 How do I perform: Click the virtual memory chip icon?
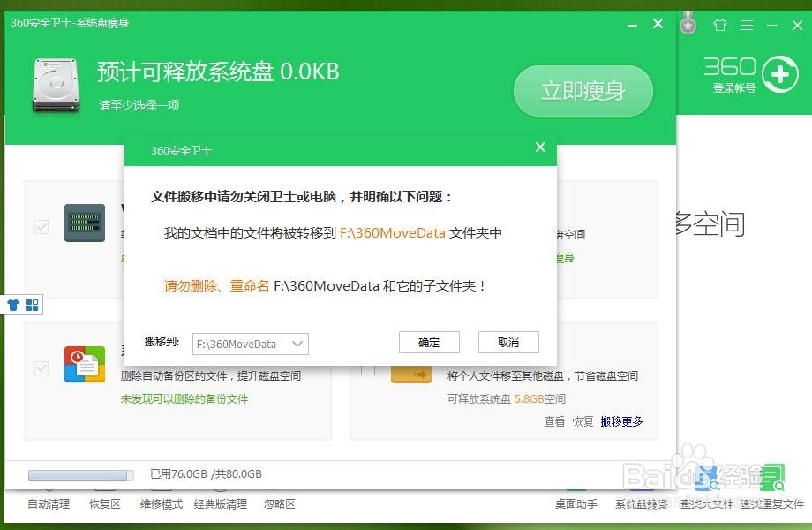(x=85, y=223)
